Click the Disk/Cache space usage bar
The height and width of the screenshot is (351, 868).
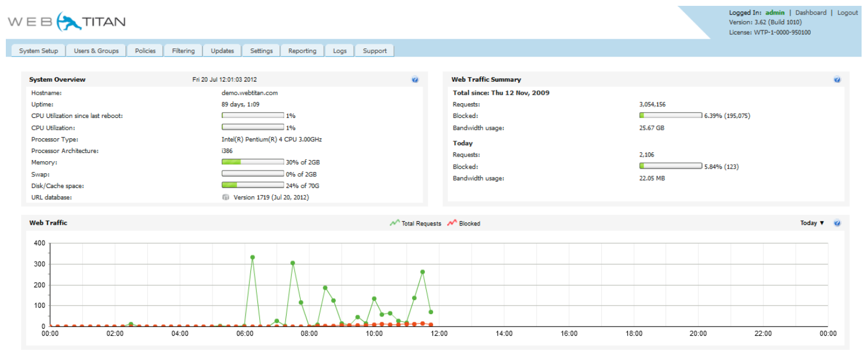253,186
